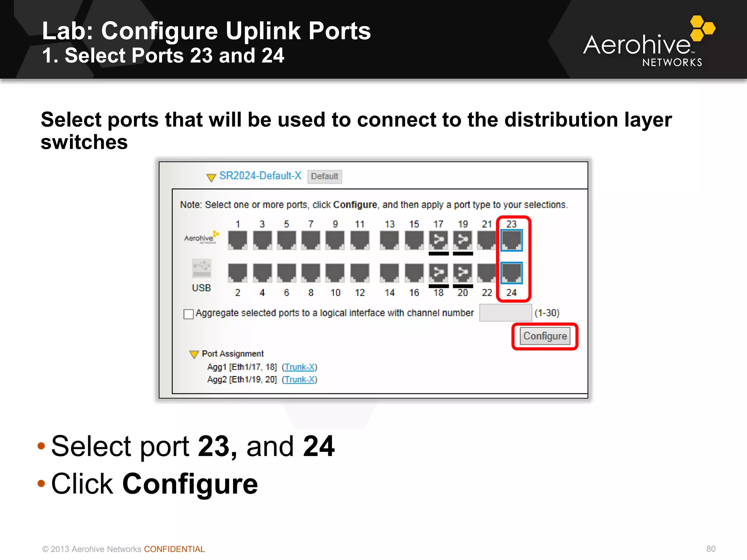Click the Default label button
This screenshot has width=747, height=560.
click(325, 176)
